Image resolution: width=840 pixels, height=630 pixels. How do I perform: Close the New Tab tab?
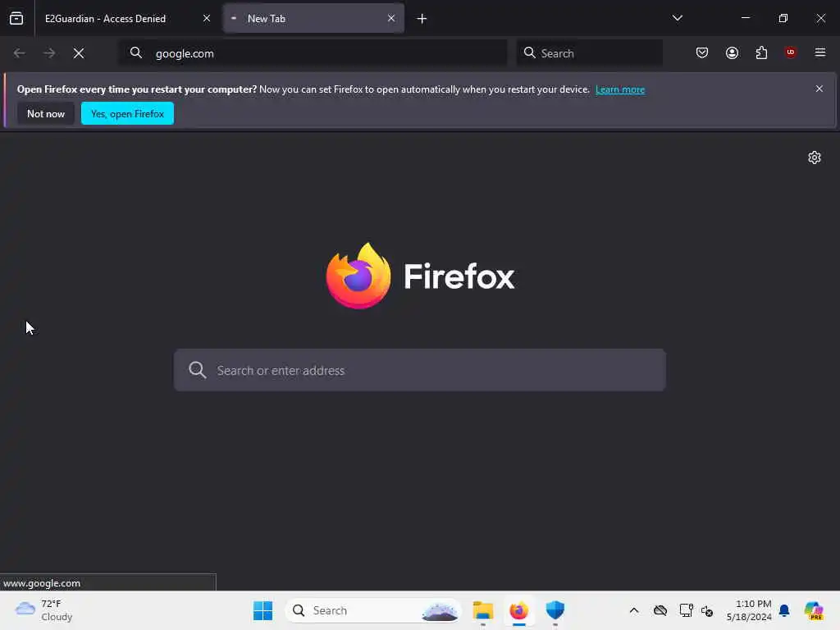pos(391,18)
